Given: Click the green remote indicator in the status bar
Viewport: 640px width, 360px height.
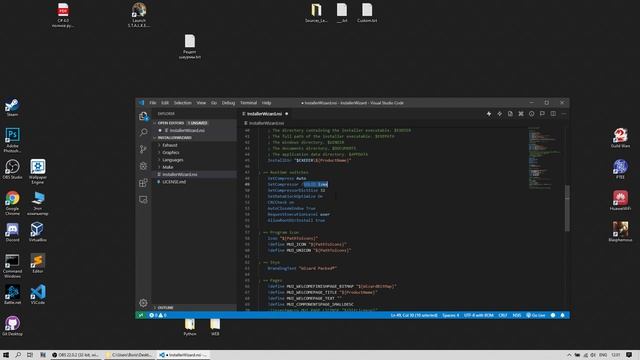Looking at the screenshot, I should (141, 315).
